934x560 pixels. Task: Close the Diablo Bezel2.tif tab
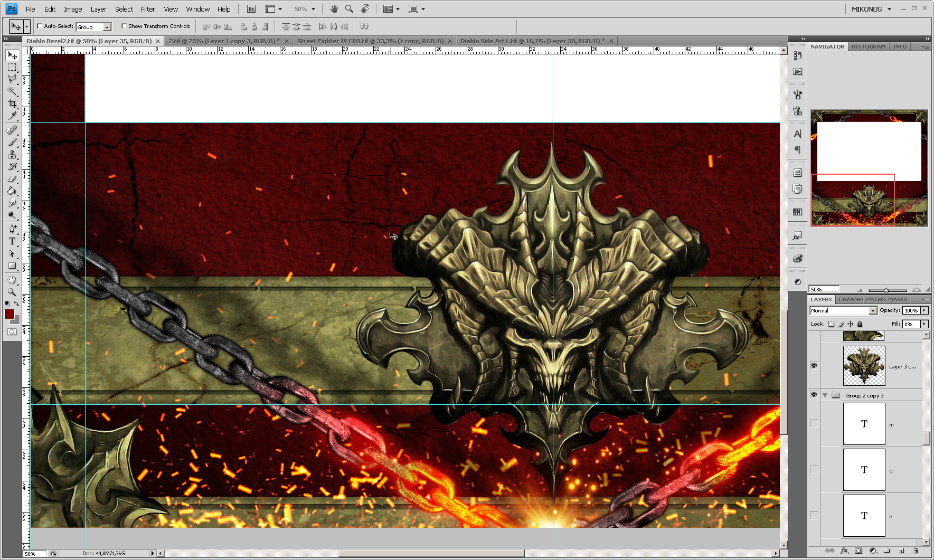click(158, 41)
